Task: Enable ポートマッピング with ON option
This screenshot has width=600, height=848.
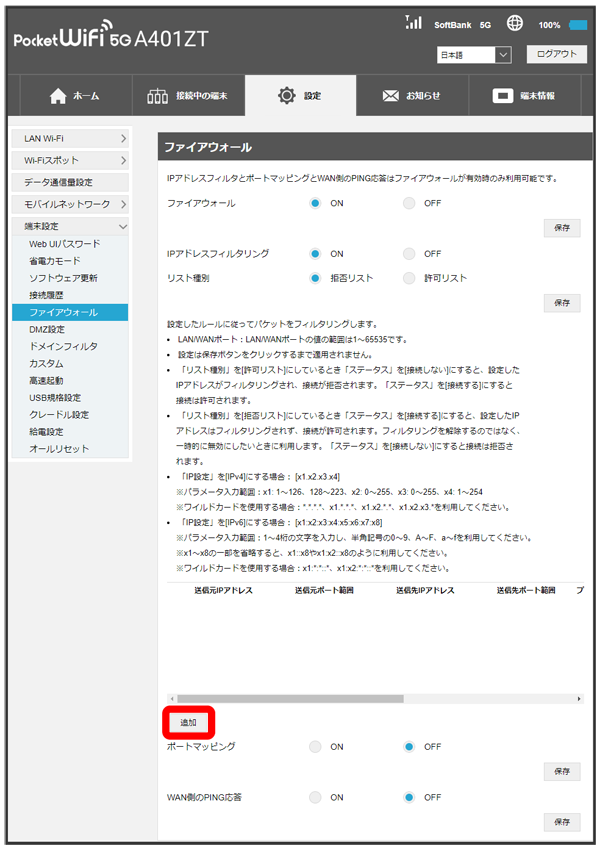Action: [x=316, y=747]
